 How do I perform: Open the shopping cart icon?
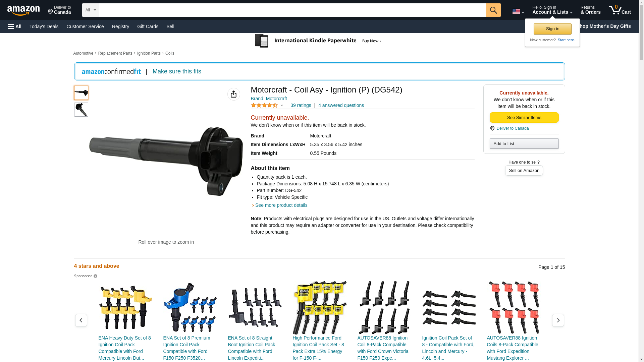(620, 10)
